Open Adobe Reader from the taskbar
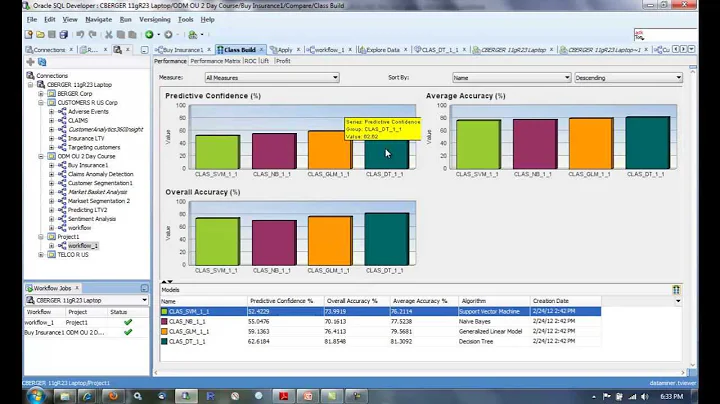This screenshot has width=720, height=404. coord(283,396)
